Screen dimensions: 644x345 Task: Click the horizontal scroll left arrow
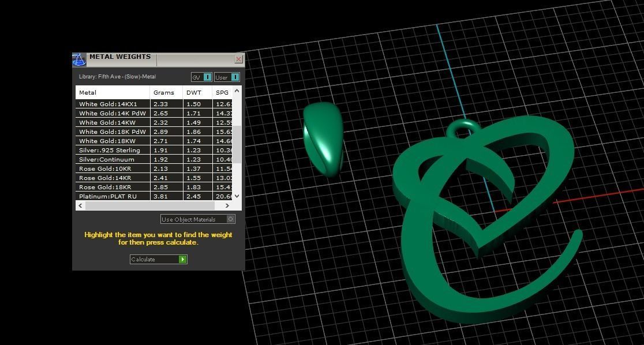(81, 205)
